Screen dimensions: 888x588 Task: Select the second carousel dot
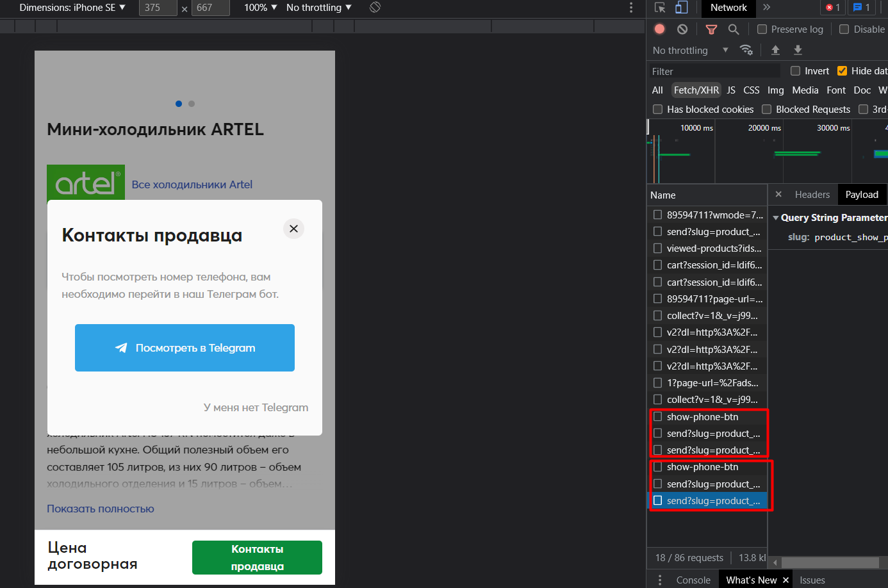(x=192, y=104)
